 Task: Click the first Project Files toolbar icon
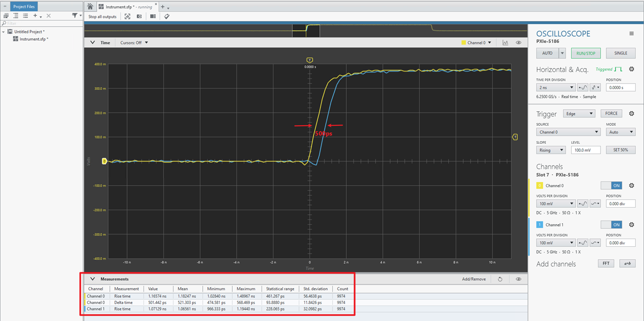(6, 16)
